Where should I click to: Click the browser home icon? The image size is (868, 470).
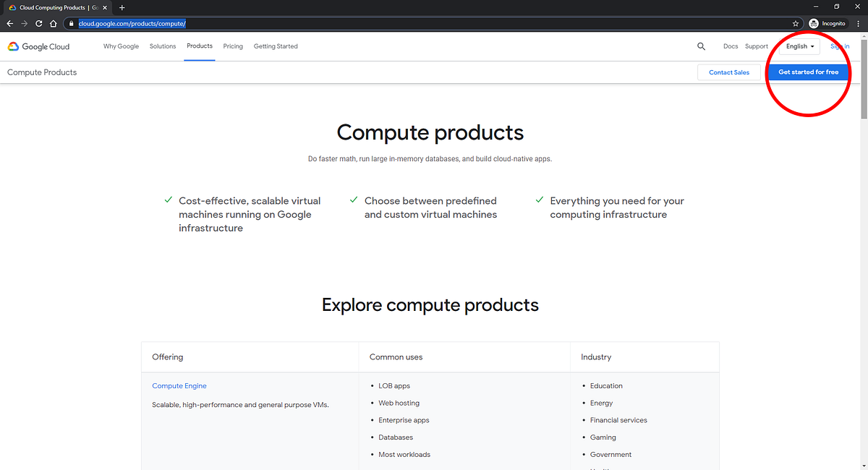pos(53,23)
